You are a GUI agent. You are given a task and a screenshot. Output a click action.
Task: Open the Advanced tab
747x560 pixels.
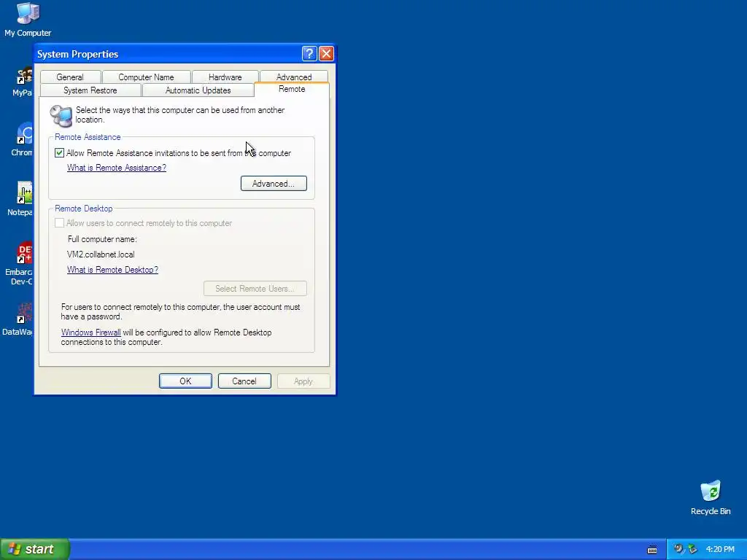click(x=294, y=77)
